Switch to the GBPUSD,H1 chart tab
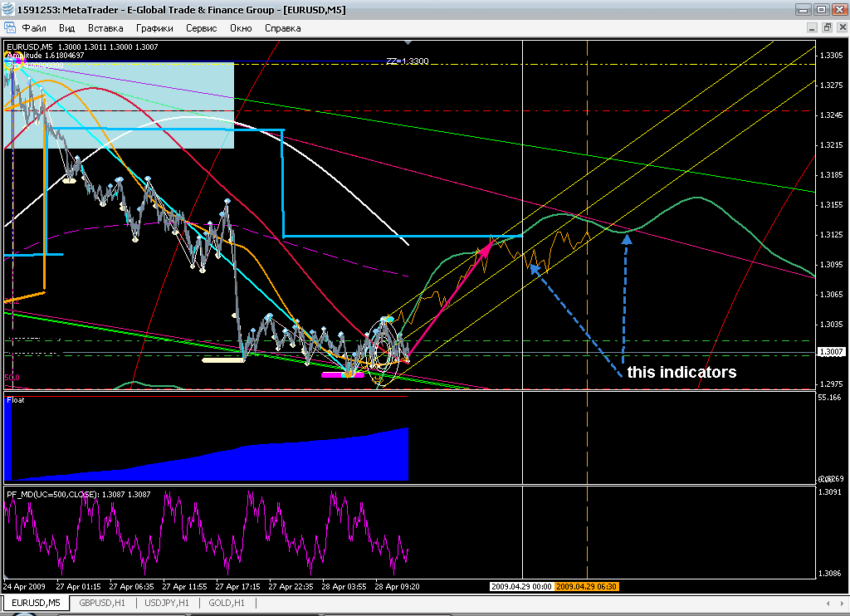 pos(102,603)
